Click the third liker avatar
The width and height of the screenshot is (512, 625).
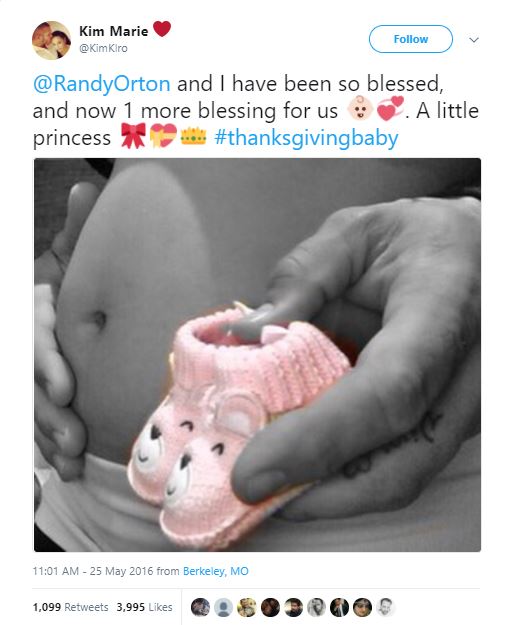click(247, 607)
